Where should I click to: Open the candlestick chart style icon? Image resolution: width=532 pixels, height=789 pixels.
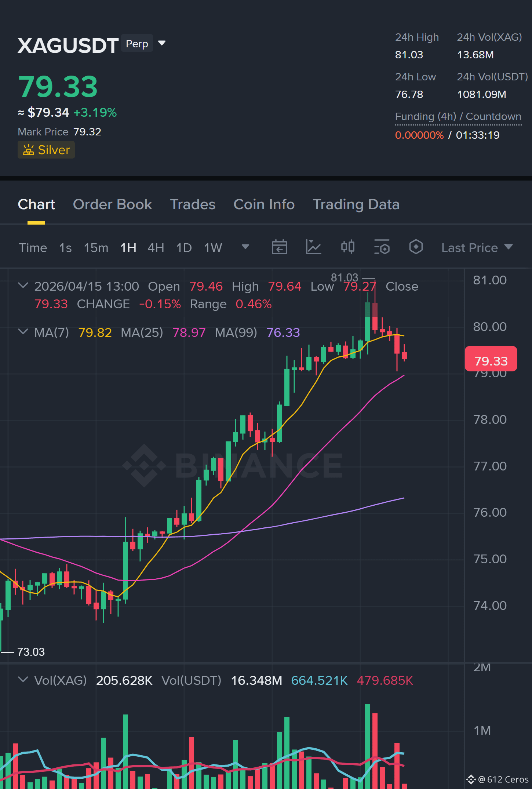[x=347, y=247]
